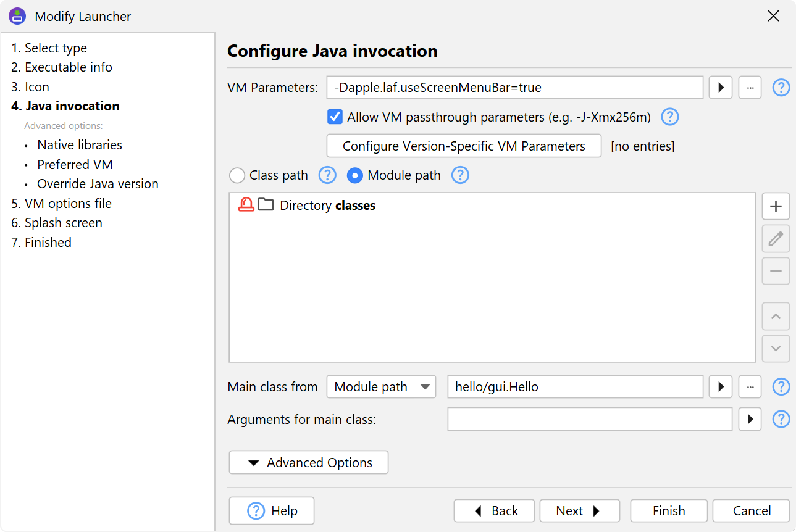Image resolution: width=796 pixels, height=532 pixels.
Task: Click help icon next to Module path
Action: pyautogui.click(x=460, y=175)
